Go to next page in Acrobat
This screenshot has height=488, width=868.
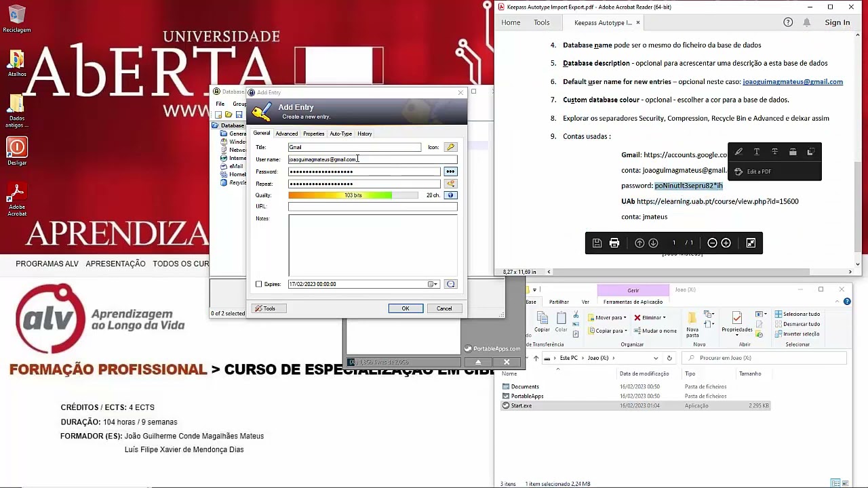point(653,243)
